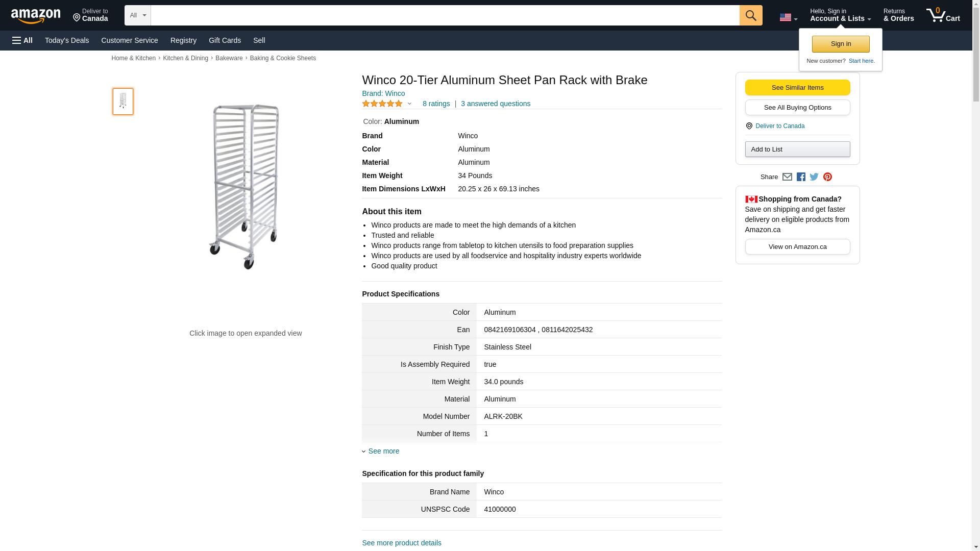Expand the star ratings popover arrow

[409, 104]
